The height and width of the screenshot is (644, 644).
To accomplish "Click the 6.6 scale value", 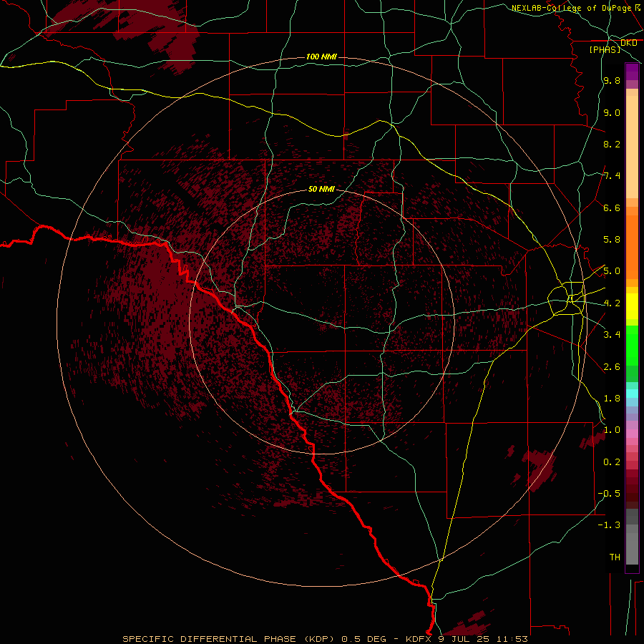I will coord(612,208).
